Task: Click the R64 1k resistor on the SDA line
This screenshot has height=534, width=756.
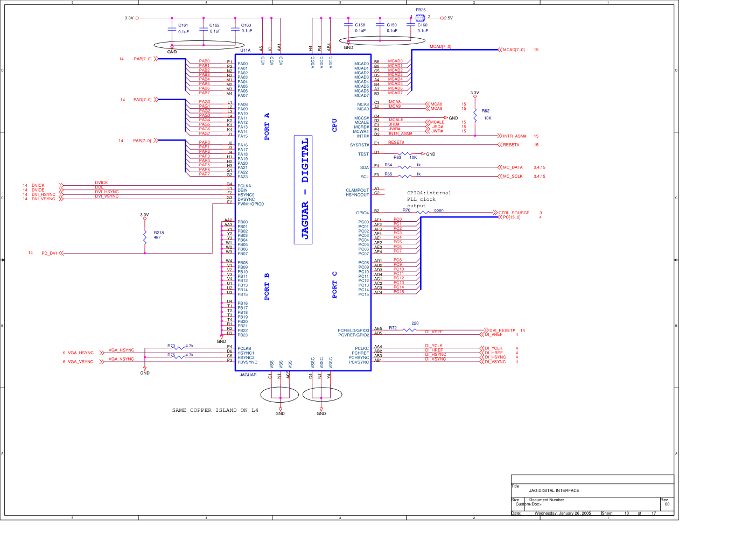Action: click(404, 167)
